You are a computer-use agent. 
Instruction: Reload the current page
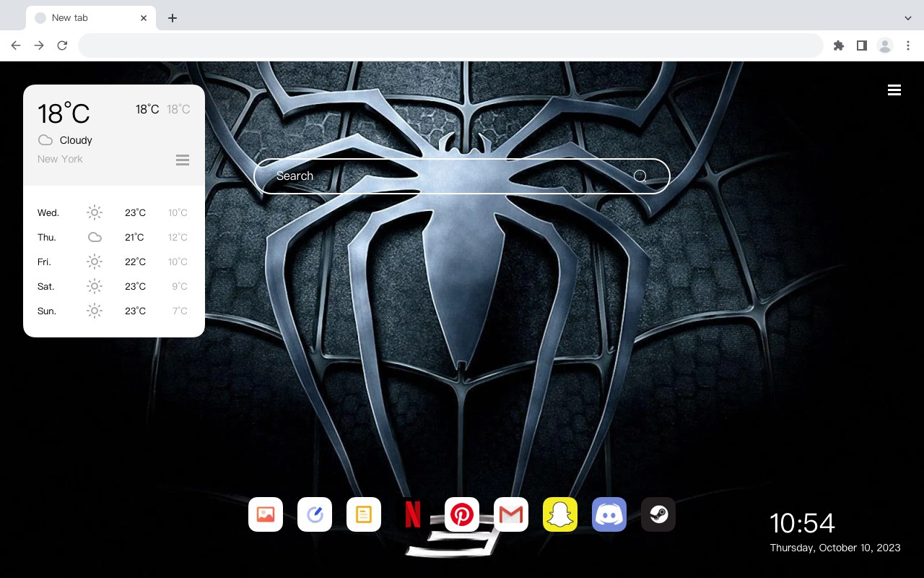click(62, 46)
